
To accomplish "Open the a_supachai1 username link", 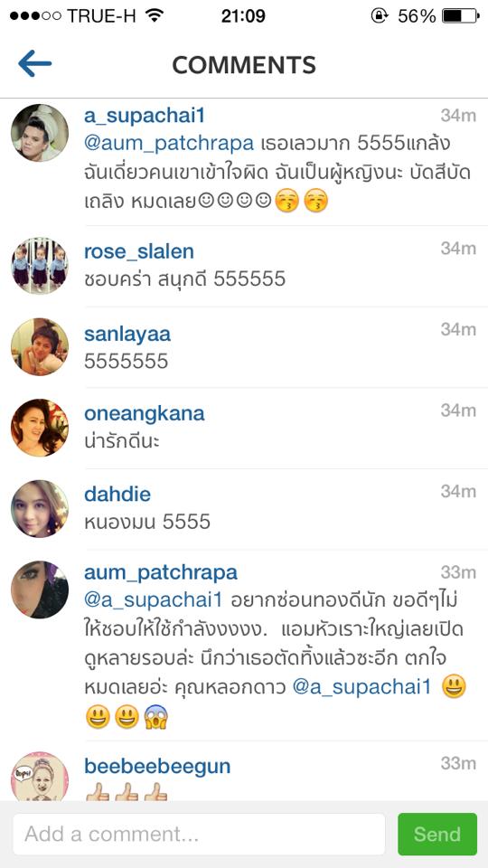I will point(145,116).
